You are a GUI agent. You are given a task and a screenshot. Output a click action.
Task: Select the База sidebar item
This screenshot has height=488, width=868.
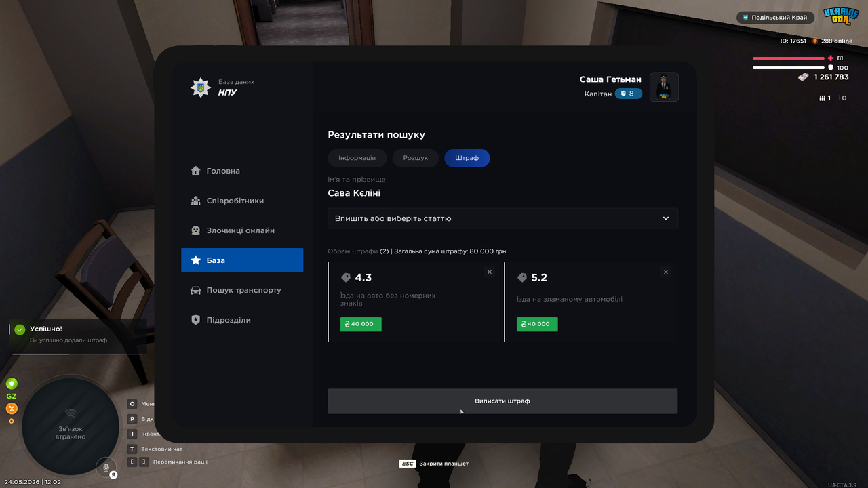(x=242, y=260)
